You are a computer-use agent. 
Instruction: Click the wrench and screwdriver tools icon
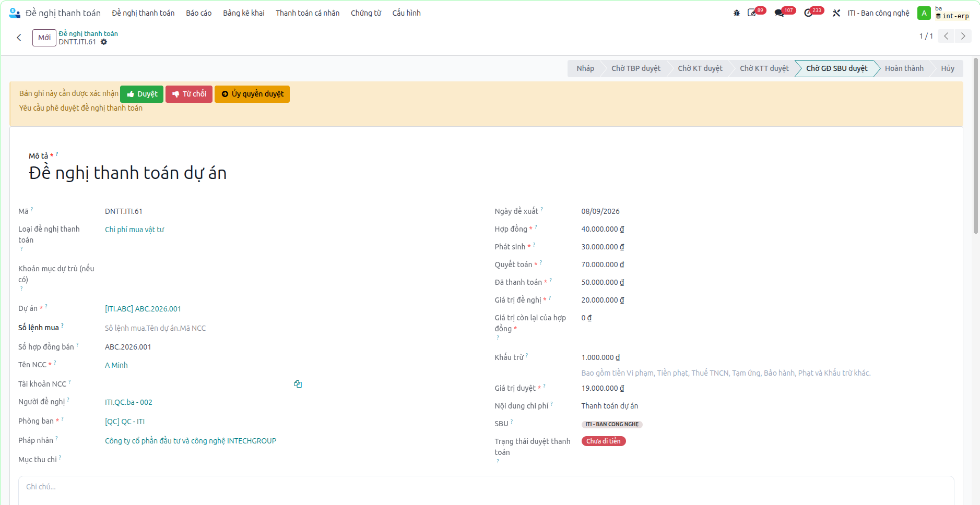click(x=836, y=13)
